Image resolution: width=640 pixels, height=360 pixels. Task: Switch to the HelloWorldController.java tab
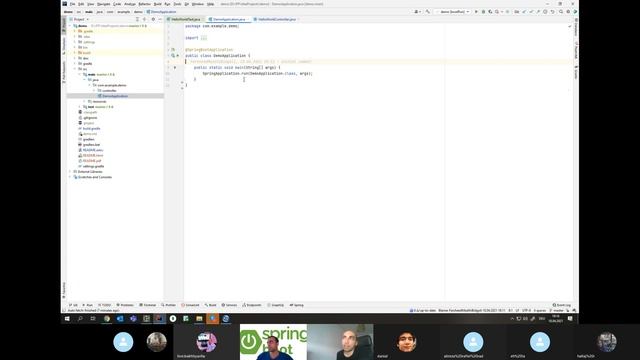tap(277, 19)
